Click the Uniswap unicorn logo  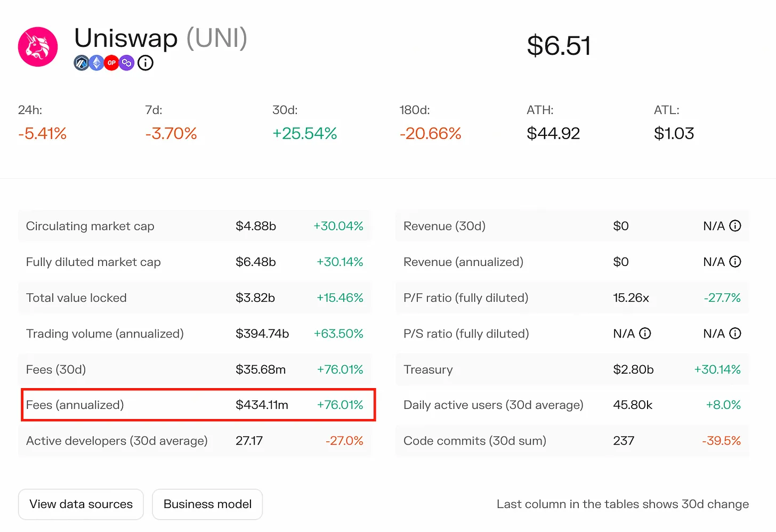pyautogui.click(x=37, y=46)
